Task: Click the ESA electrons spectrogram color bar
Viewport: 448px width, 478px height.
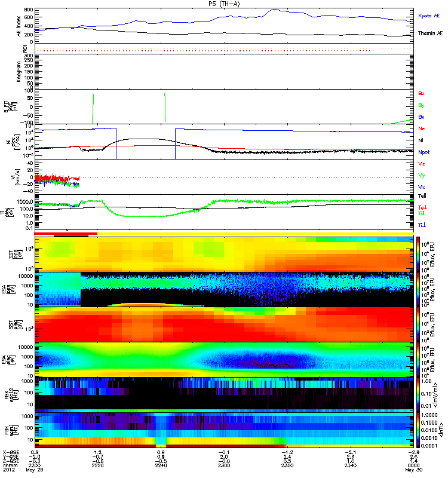Action: click(418, 360)
